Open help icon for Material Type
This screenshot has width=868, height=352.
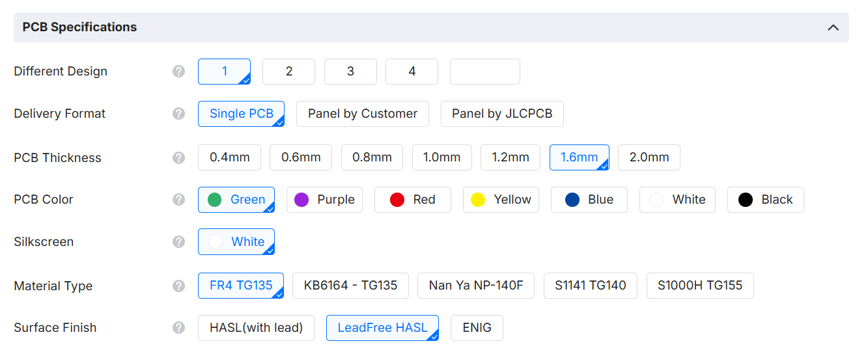179,286
